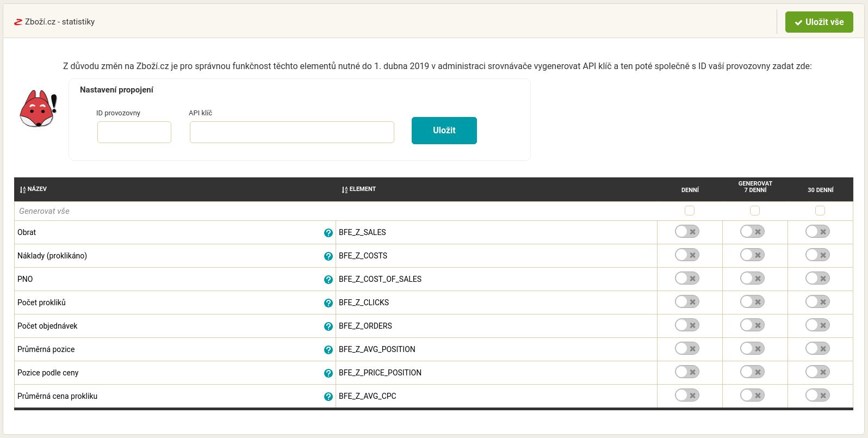Screen dimensions: 868x438
Task: Switch on 7 denní for Počet objednávek
Action: (x=752, y=325)
